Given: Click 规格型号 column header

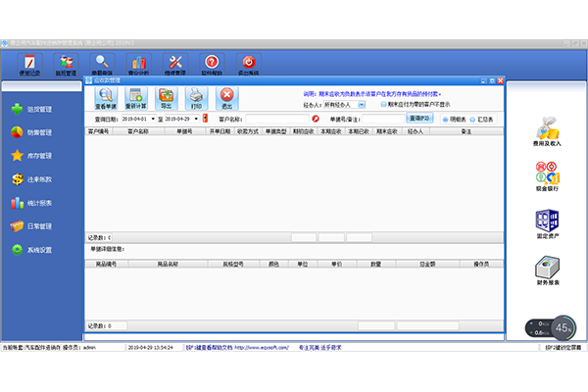Looking at the screenshot, I should click(x=233, y=264).
